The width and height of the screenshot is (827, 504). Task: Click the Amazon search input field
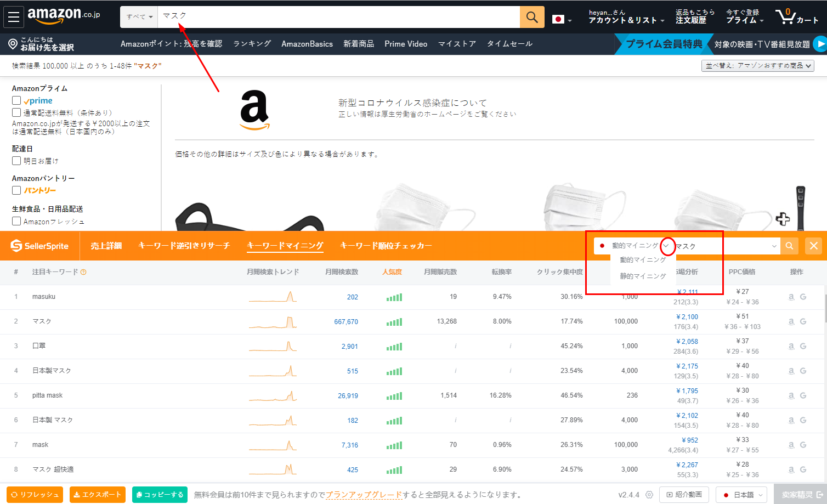(339, 17)
